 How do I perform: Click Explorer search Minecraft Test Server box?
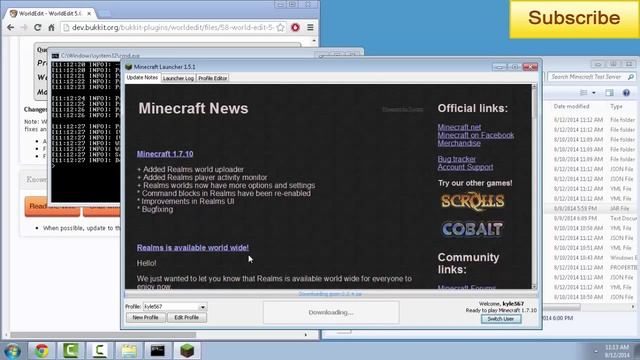(x=591, y=77)
